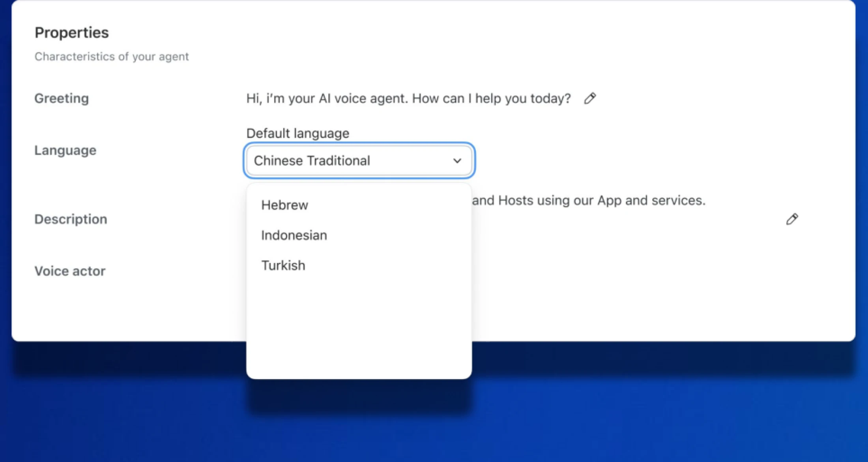The width and height of the screenshot is (868, 462).
Task: Click the Description label
Action: (x=71, y=219)
